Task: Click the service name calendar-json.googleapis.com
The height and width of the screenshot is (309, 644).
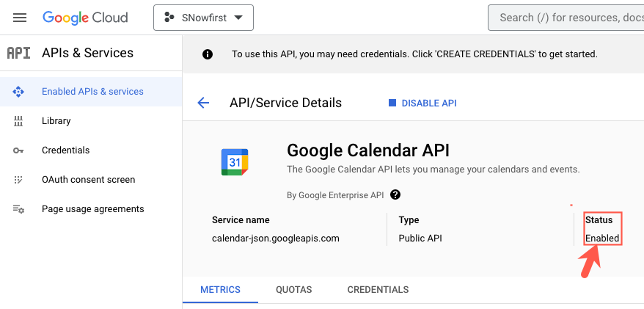Action: (276, 239)
